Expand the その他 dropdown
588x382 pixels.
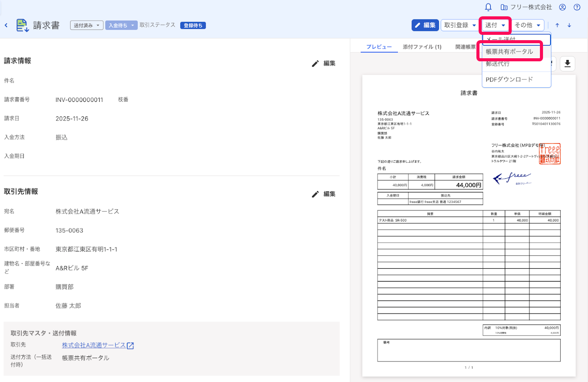pyautogui.click(x=528, y=25)
